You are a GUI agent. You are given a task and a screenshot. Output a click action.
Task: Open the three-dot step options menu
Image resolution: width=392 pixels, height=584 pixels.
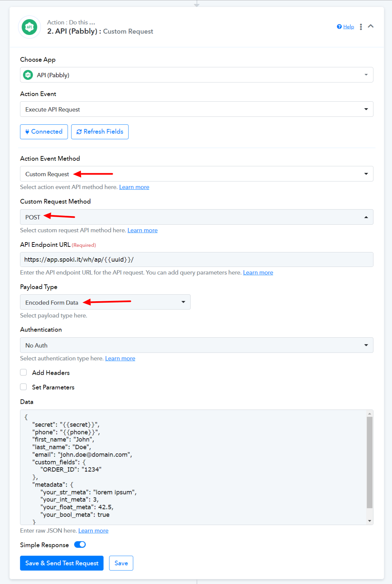(x=361, y=27)
